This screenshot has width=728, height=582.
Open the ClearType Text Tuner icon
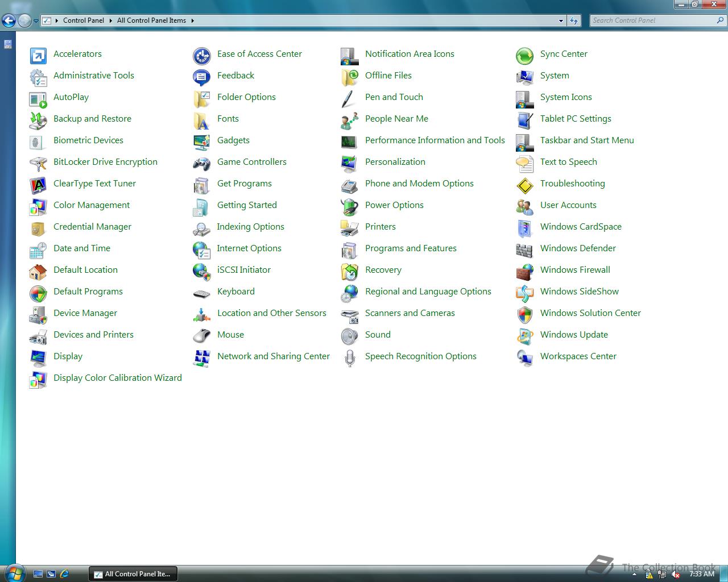point(38,185)
